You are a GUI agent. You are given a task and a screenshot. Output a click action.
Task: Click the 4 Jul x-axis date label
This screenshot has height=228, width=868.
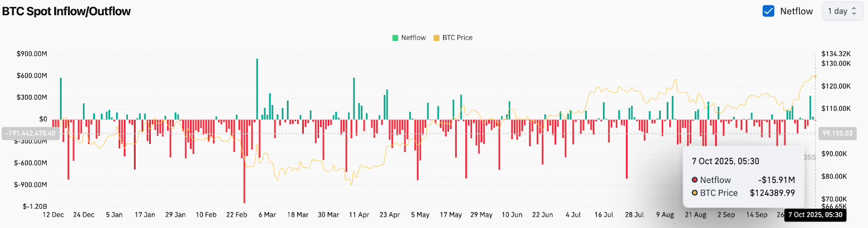click(573, 214)
